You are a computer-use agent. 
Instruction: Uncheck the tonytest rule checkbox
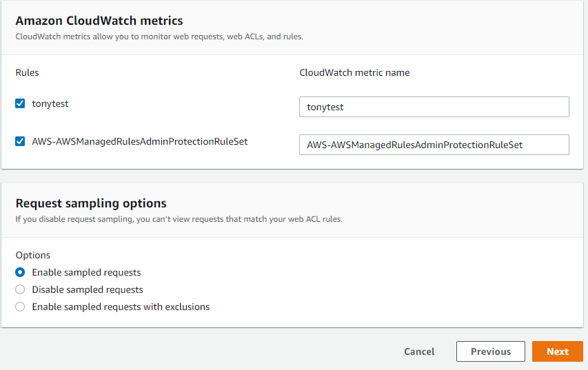pos(20,104)
